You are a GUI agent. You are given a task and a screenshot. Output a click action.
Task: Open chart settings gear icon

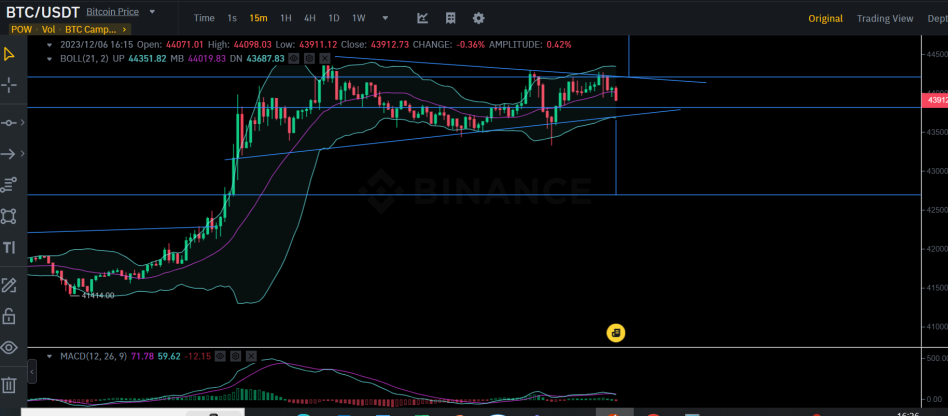coord(478,18)
